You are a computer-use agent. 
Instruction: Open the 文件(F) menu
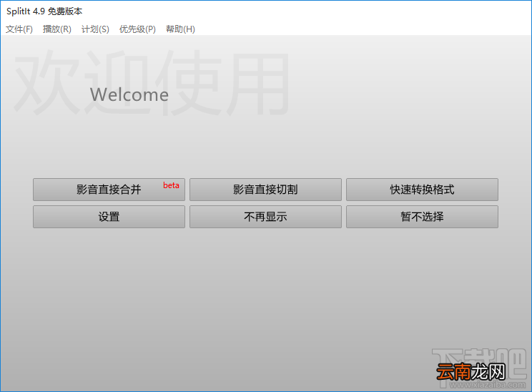click(x=19, y=29)
